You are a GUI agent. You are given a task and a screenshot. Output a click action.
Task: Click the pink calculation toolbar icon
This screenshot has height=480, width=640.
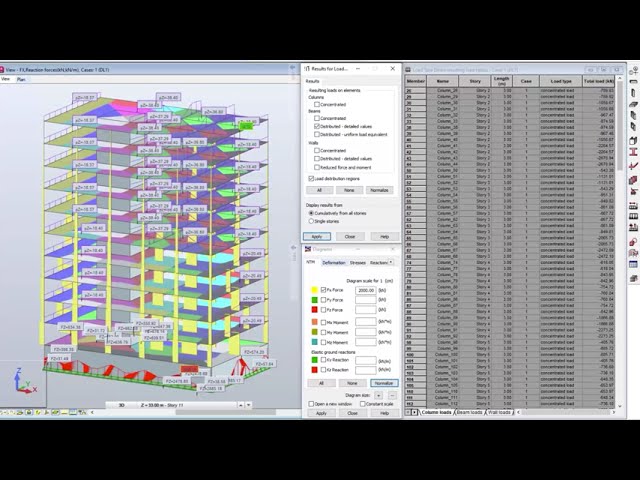point(633,253)
